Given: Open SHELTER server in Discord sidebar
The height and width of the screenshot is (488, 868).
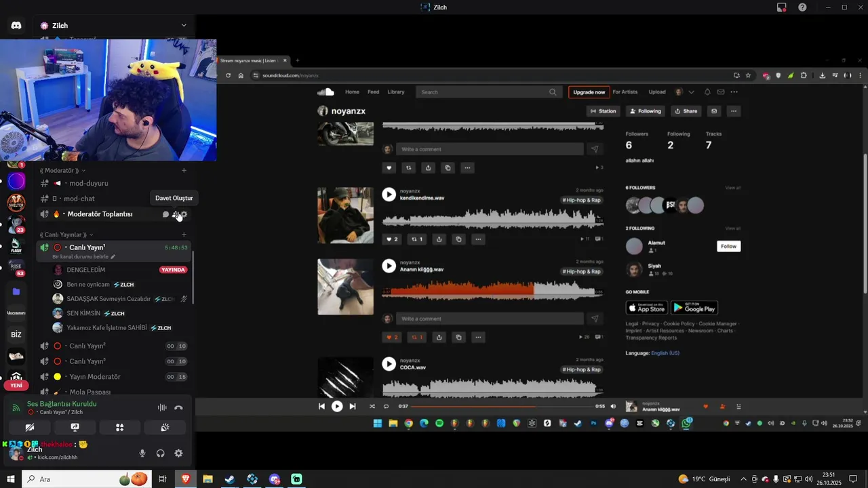Looking at the screenshot, I should pyautogui.click(x=16, y=202).
